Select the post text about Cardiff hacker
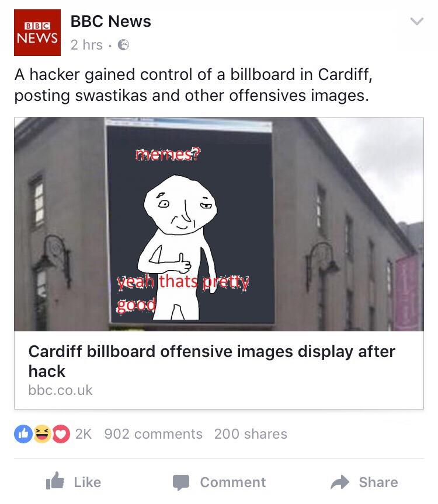 [x=193, y=85]
